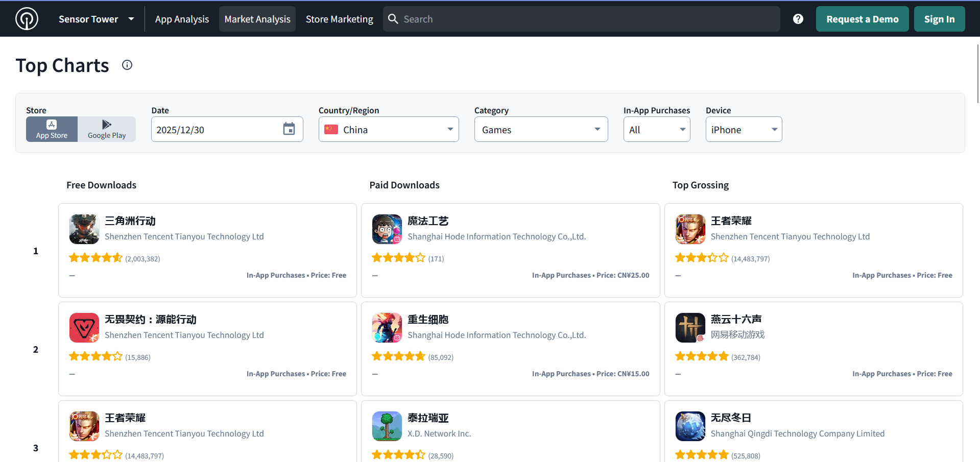Click publisher X.D. Network Inc.
This screenshot has height=462, width=980.
439,433
